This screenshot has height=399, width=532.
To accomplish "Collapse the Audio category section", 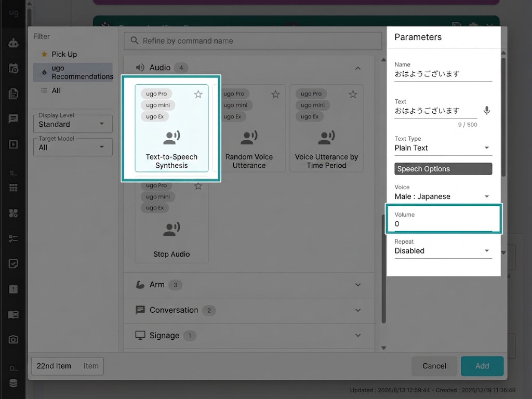I will [x=357, y=68].
